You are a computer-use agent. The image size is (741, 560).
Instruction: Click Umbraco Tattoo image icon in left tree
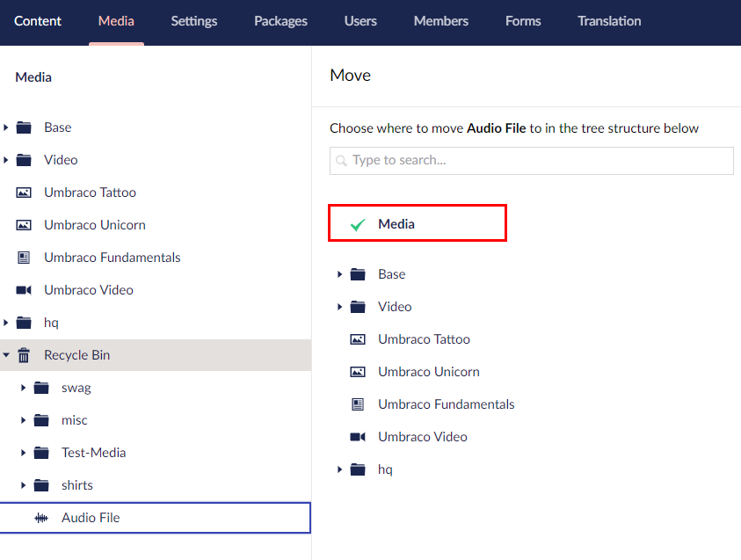pyautogui.click(x=24, y=193)
